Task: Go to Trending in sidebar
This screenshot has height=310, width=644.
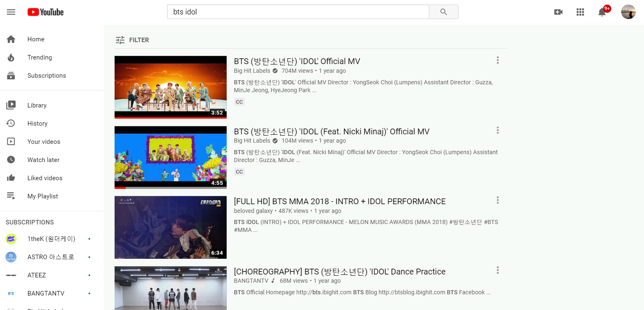Action: coord(52,57)
